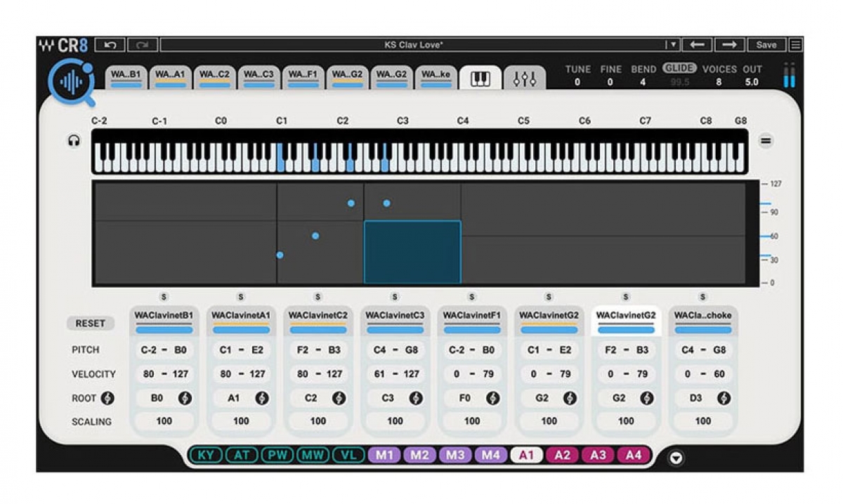This screenshot has height=504, width=843.
Task: Select the KY modulation source
Action: point(206,455)
